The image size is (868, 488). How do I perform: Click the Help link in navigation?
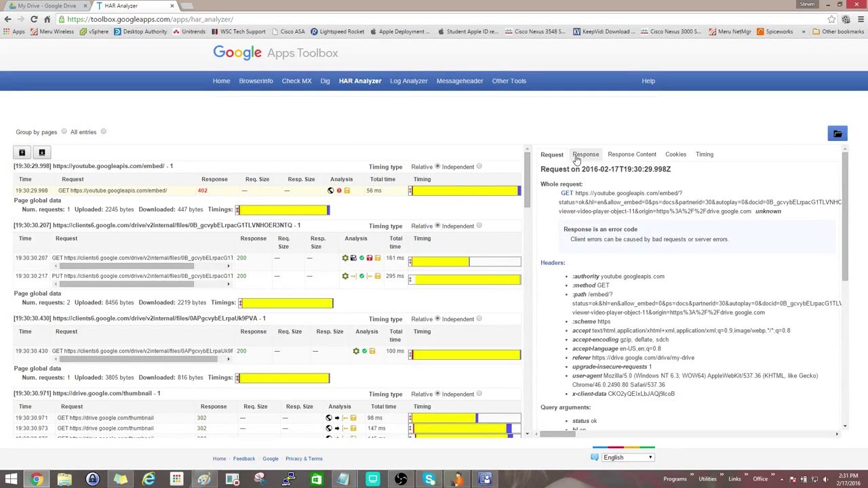pos(648,81)
